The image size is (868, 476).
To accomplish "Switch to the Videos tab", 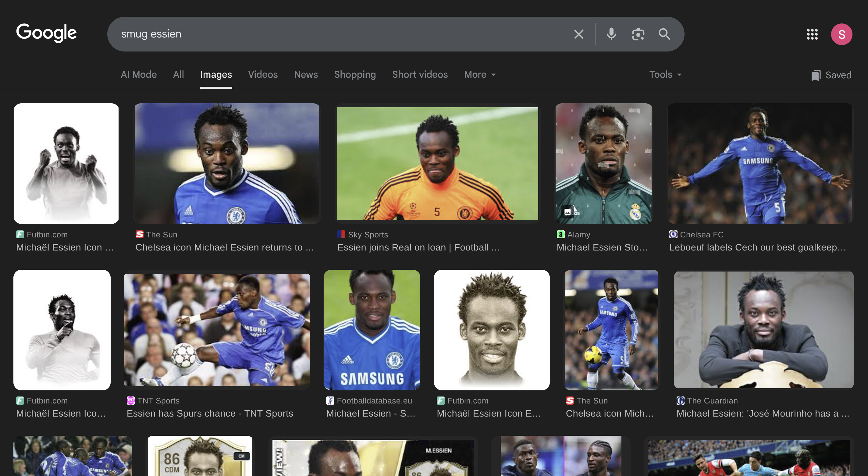I will (263, 74).
